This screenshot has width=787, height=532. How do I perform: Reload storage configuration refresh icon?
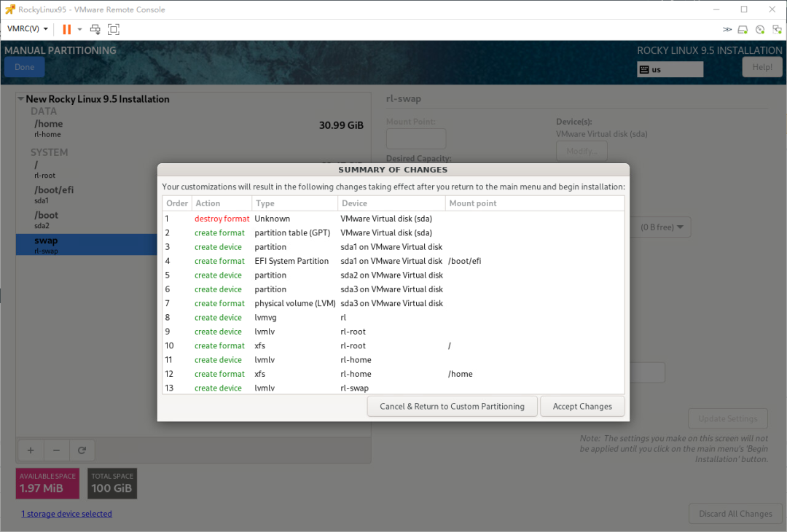click(x=82, y=450)
